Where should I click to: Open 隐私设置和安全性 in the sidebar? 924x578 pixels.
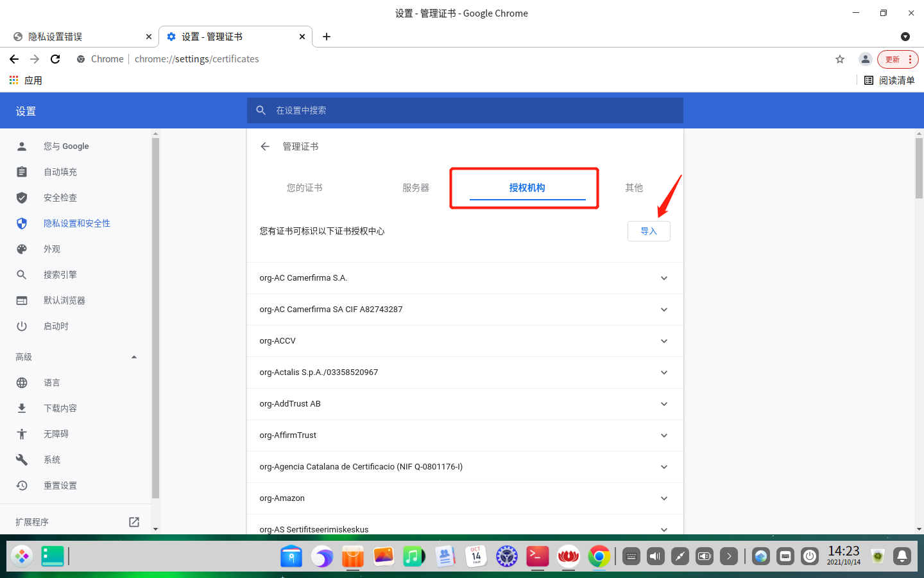coord(76,223)
